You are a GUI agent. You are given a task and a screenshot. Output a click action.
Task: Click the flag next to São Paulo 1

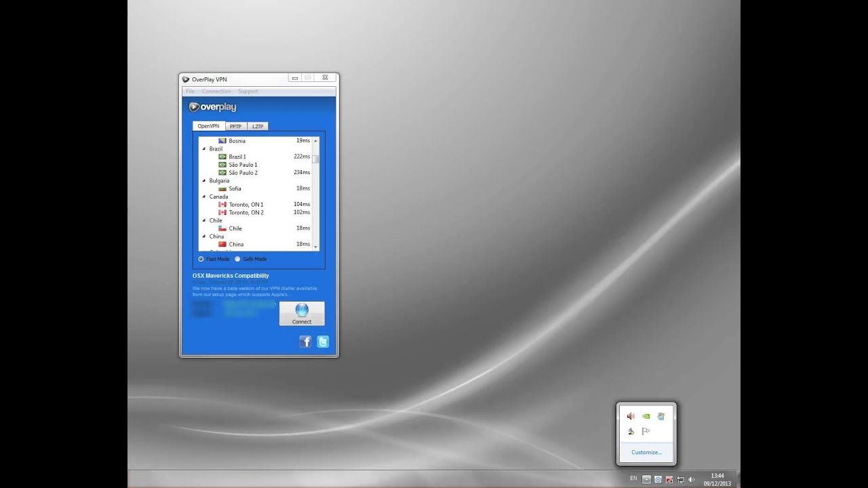(222, 165)
